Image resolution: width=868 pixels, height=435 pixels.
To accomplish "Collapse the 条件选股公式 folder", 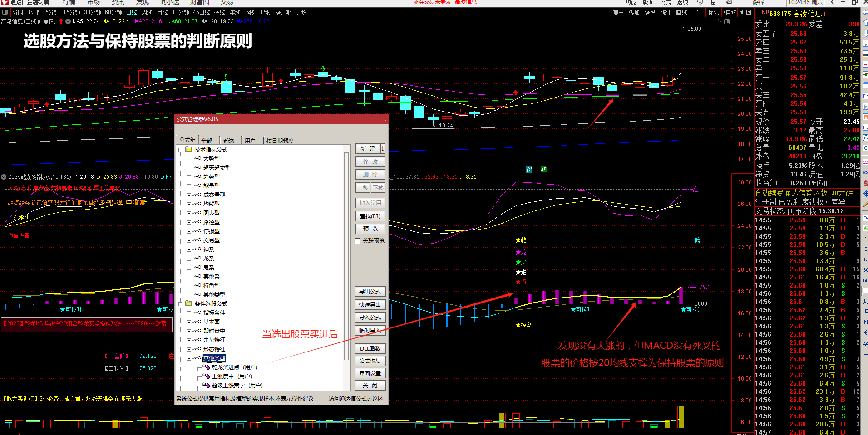I will point(180,304).
